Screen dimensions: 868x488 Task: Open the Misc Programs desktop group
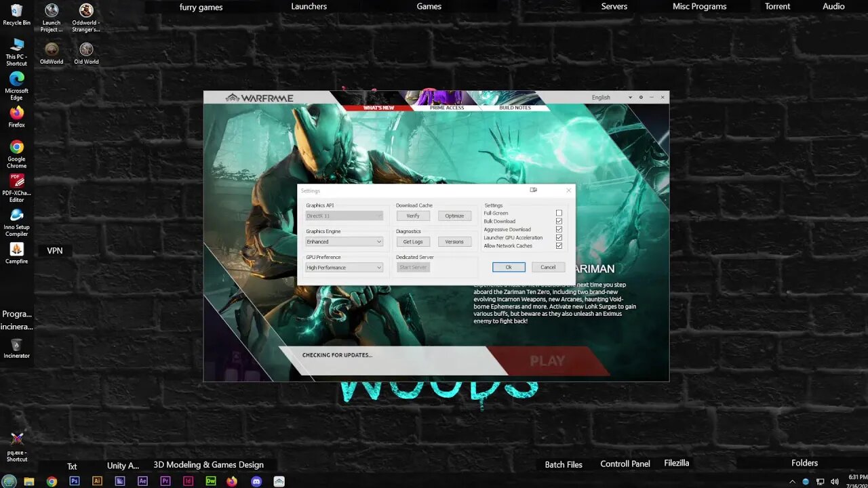[699, 6]
